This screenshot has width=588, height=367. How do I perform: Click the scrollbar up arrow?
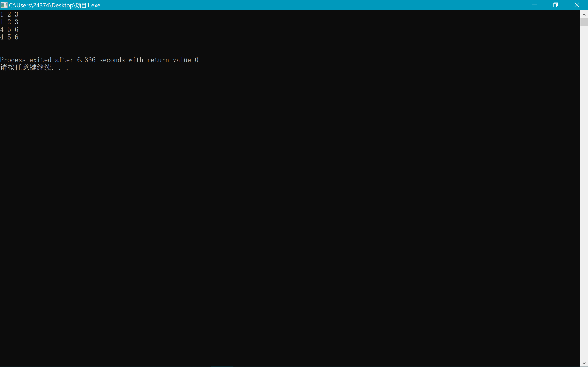pyautogui.click(x=584, y=14)
